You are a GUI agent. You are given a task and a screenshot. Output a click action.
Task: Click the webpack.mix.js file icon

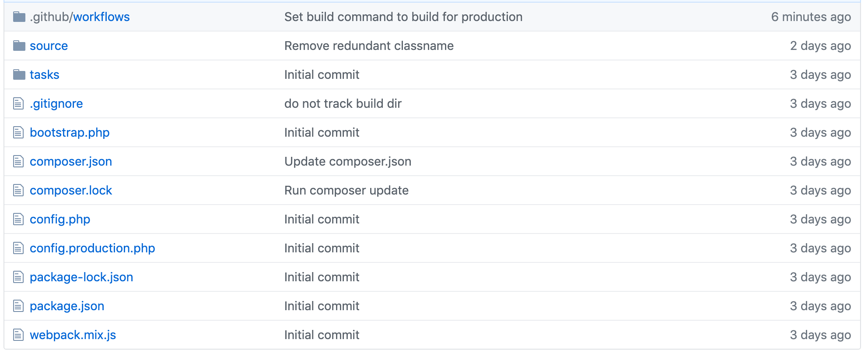point(18,335)
